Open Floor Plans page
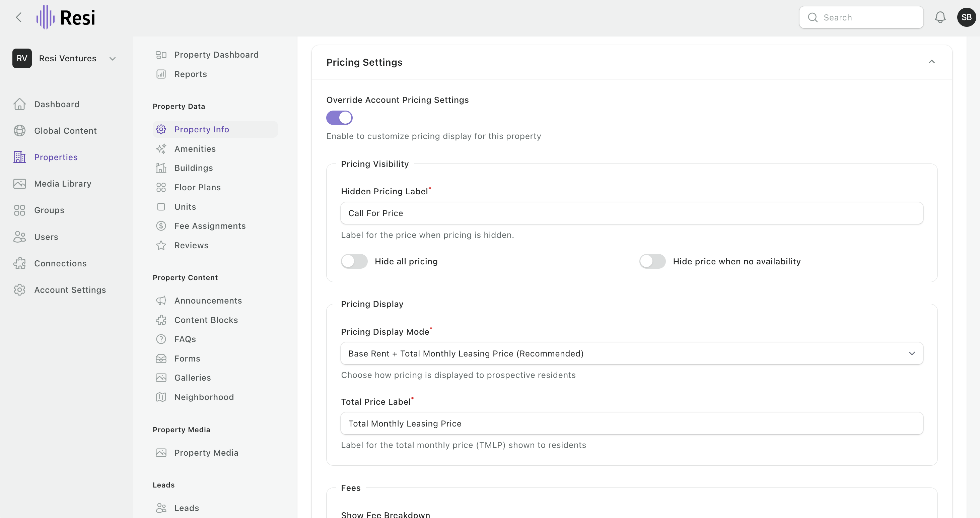 (198, 187)
